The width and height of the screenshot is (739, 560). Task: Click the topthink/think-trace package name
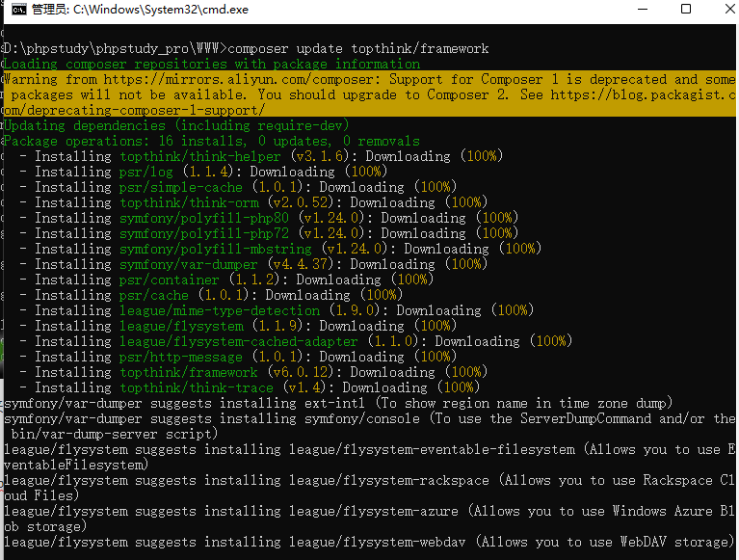pos(197,387)
